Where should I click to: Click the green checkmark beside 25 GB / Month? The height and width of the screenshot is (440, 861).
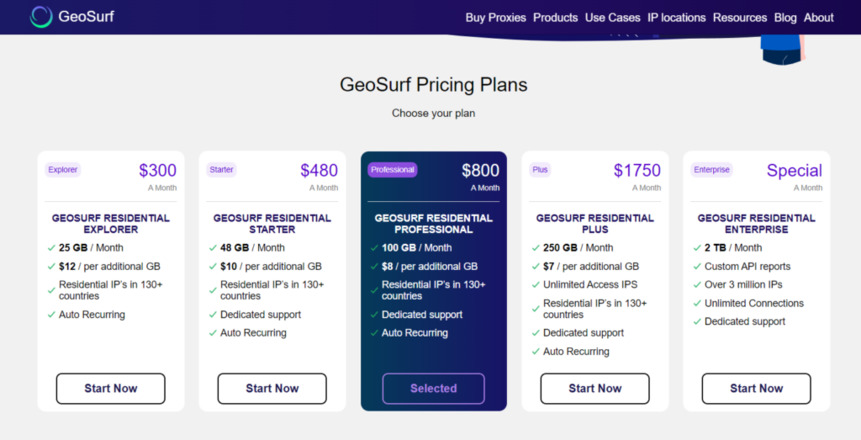52,248
